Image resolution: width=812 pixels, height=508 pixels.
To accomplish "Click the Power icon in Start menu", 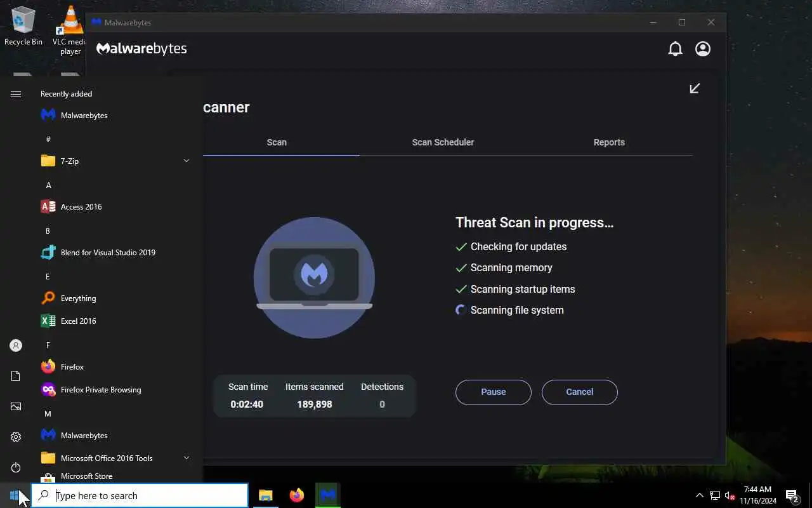I will [16, 467].
